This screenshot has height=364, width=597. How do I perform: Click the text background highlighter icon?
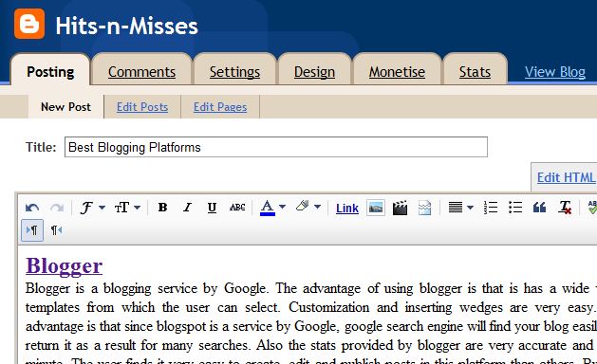[303, 207]
